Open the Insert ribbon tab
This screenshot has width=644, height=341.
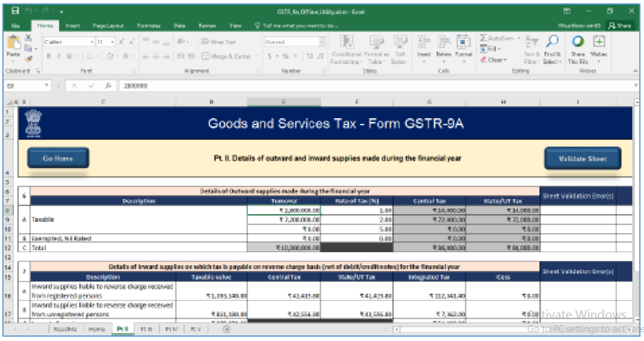[73, 25]
